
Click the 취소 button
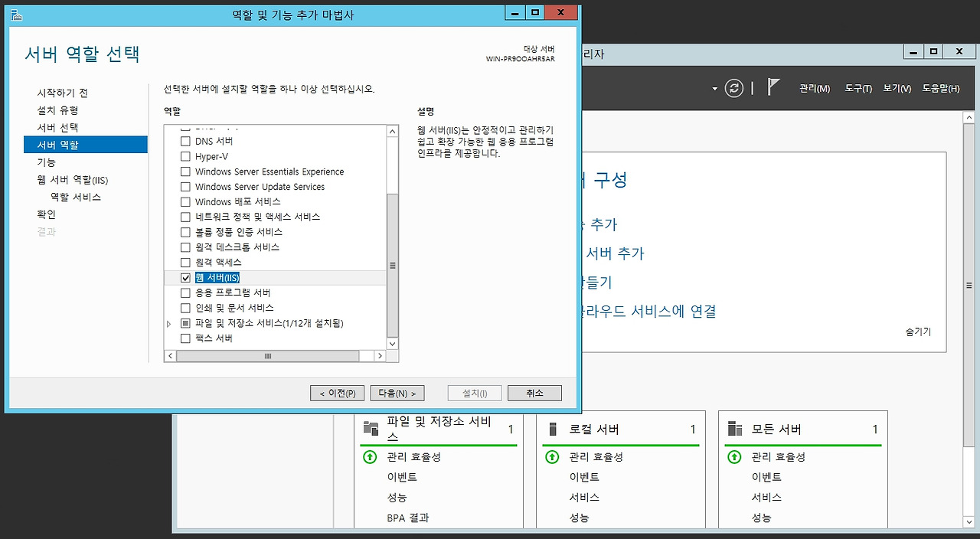534,393
